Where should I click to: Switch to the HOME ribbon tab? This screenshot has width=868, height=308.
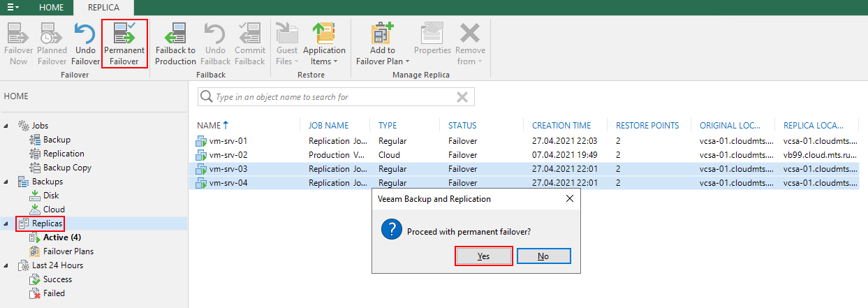(x=51, y=7)
